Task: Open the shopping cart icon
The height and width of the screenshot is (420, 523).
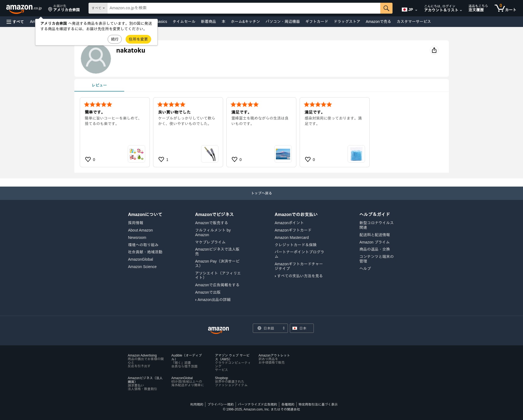Action: [505, 8]
